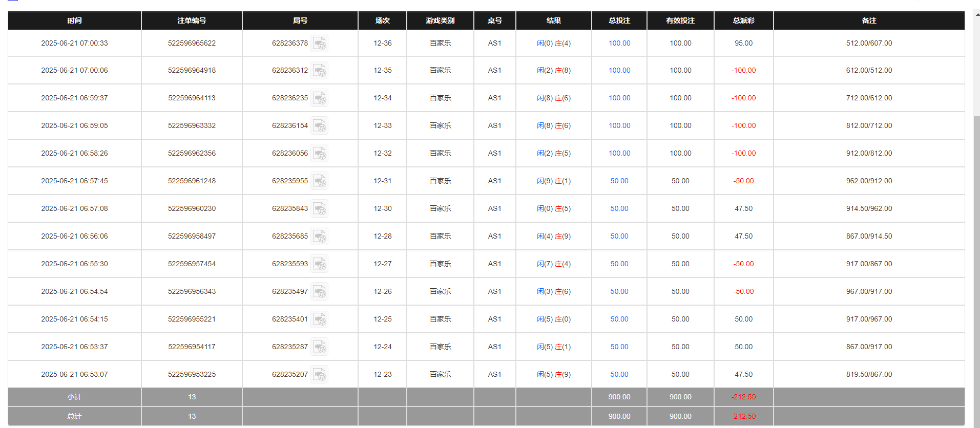Screen dimensions: 980x428
Task: Click the 时间 column header
Action: pos(74,20)
